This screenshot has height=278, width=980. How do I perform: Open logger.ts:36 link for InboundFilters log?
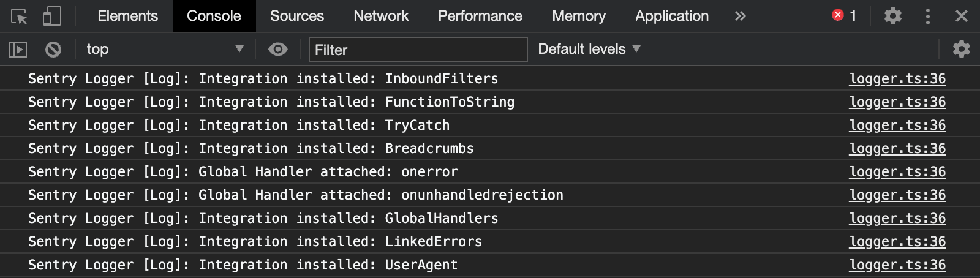pos(897,78)
